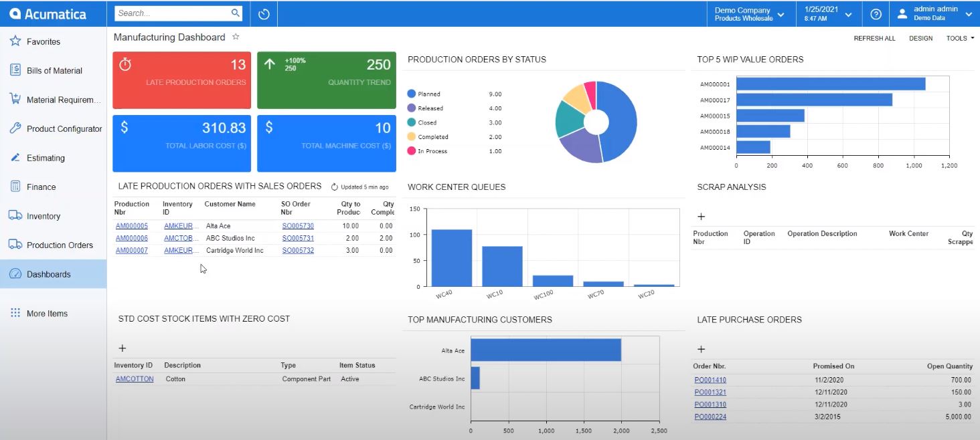
Task: Open the help question mark icon
Action: 876,13
